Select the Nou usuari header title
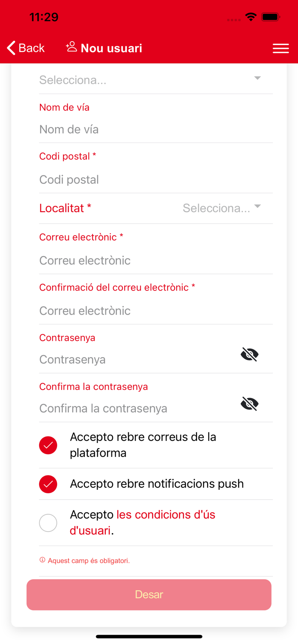Viewport: 298px width, 644px height. point(112,48)
